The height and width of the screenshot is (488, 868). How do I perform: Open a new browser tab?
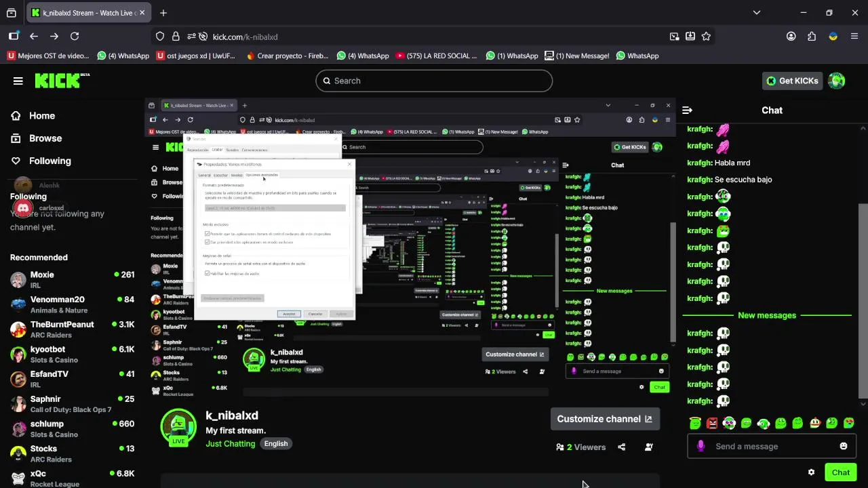[x=163, y=13]
